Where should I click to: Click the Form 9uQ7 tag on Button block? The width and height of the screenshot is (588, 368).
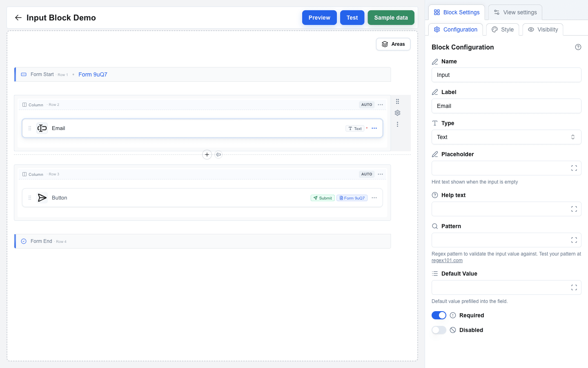[352, 198]
